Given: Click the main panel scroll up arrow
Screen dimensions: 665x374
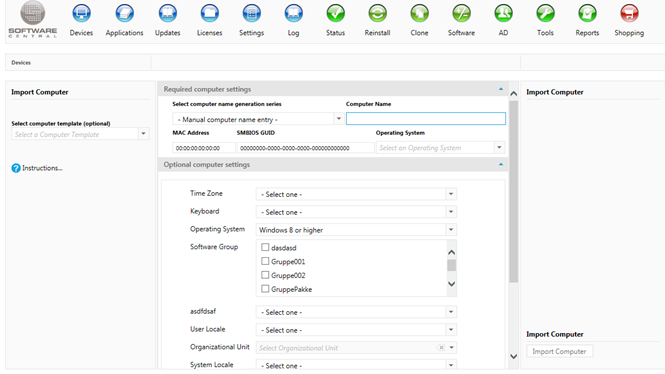Looking at the screenshot, I should point(514,94).
